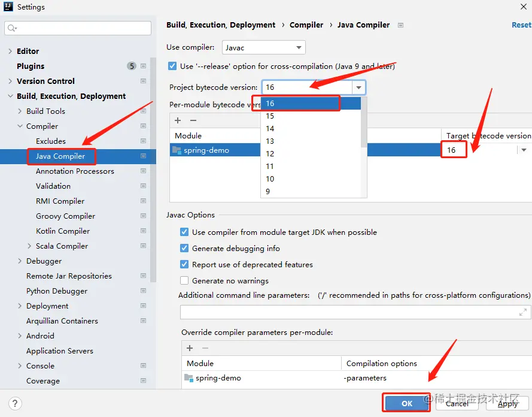Screen dimensions: 532x417
Task: Expand the Build Tools node
Action: click(20, 111)
